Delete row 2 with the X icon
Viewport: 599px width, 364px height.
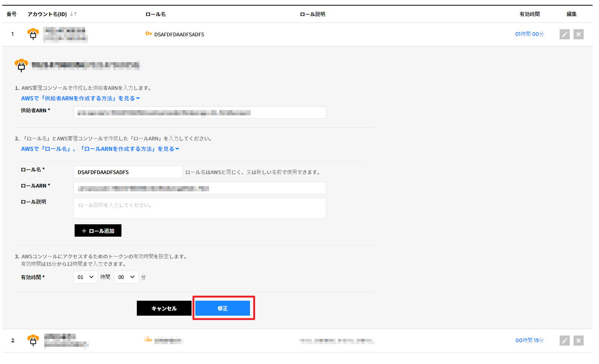coord(578,340)
